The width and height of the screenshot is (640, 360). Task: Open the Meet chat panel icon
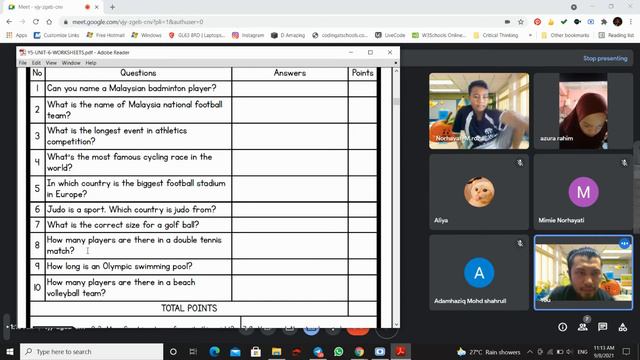point(602,327)
